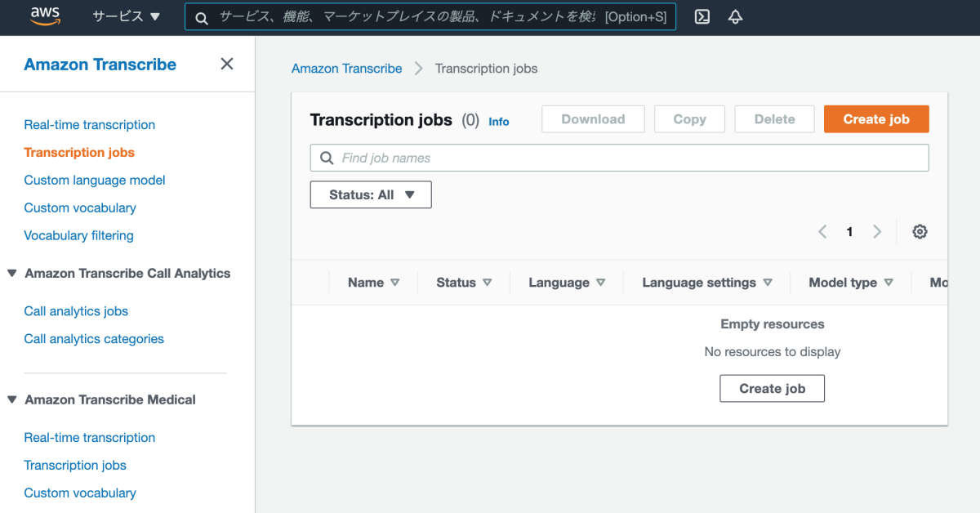The height and width of the screenshot is (513, 980).
Task: Open the notifications bell icon
Action: click(x=735, y=16)
